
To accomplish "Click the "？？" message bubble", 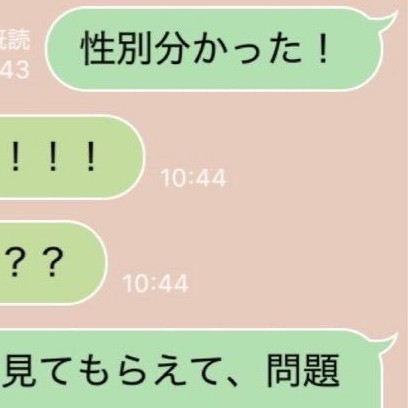I will 53,263.
